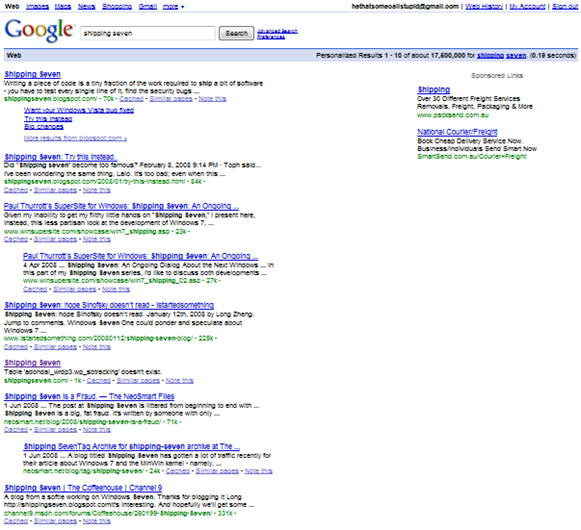Screen dimensions: 581x530
Task: Open My Account link
Action: [527, 6]
